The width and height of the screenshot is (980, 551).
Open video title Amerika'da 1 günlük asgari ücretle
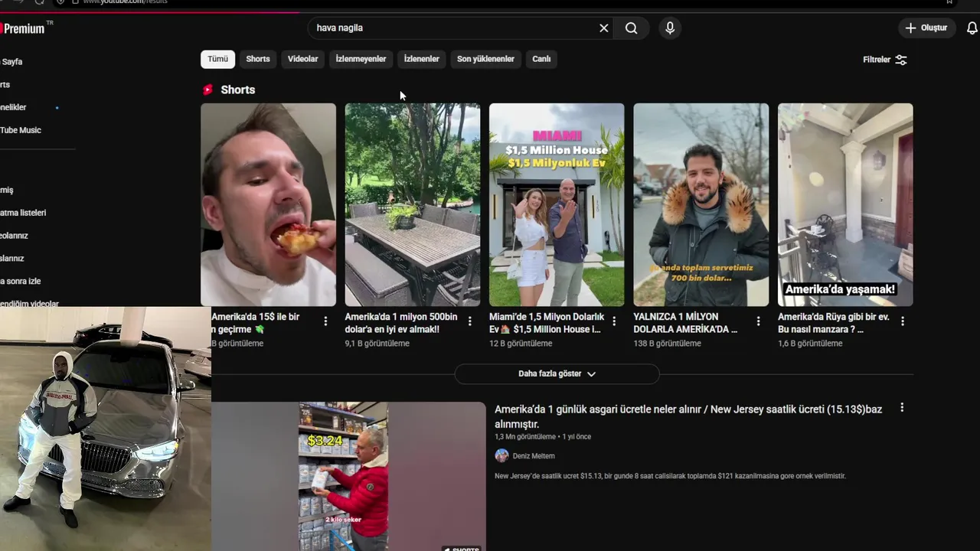coord(688,417)
